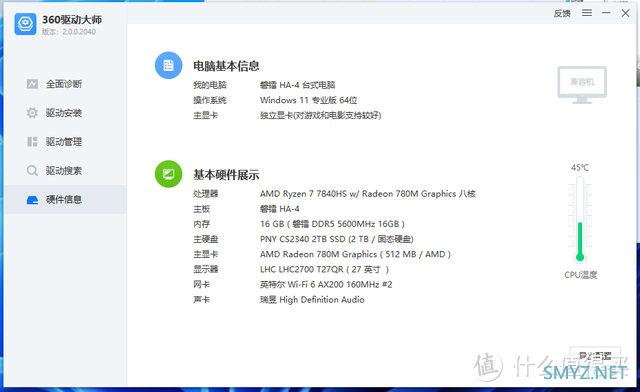Select the 16 GB DDR5 5600MHz memory text
The width and height of the screenshot is (640, 392).
tap(332, 224)
